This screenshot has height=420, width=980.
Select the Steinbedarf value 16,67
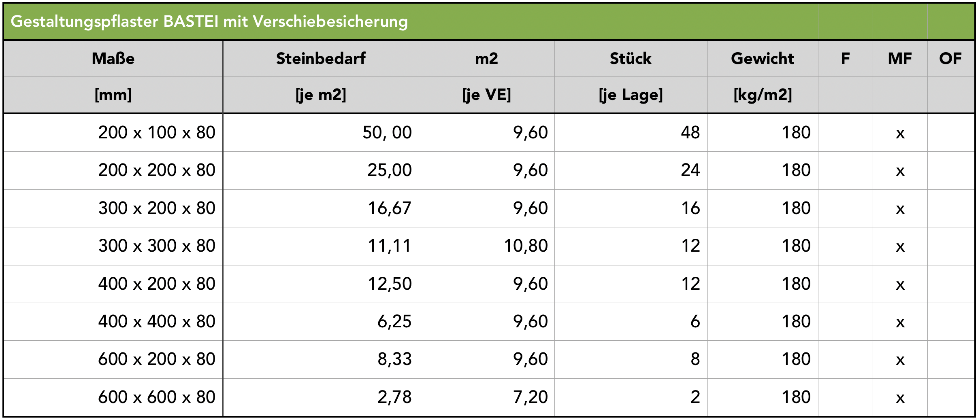pyautogui.click(x=390, y=208)
